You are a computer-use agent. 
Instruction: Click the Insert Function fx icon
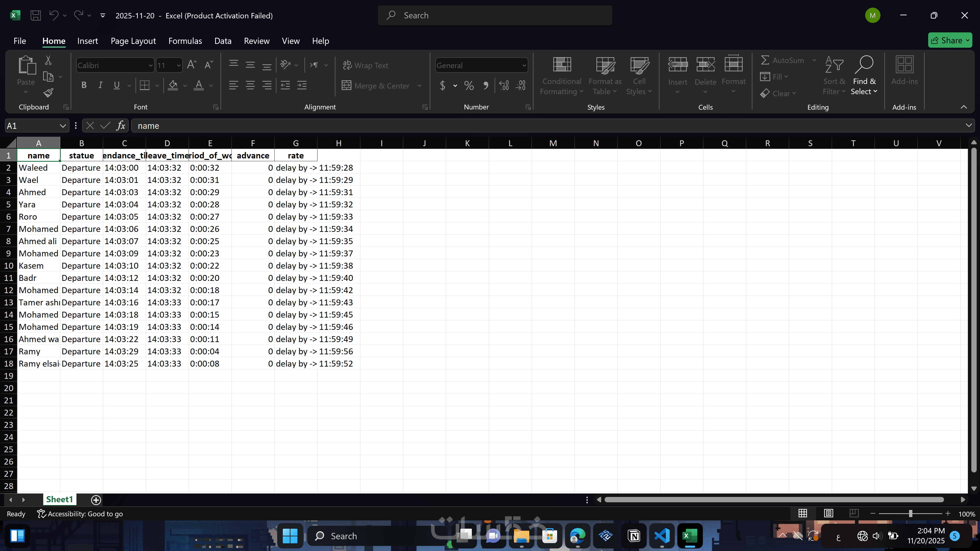(121, 126)
